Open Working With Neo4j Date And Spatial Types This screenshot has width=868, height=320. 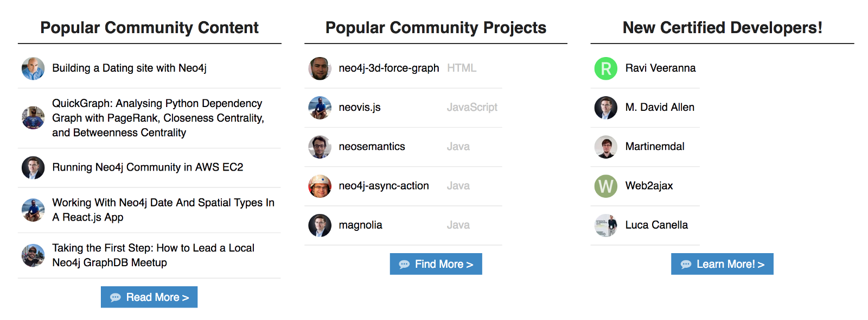point(163,210)
